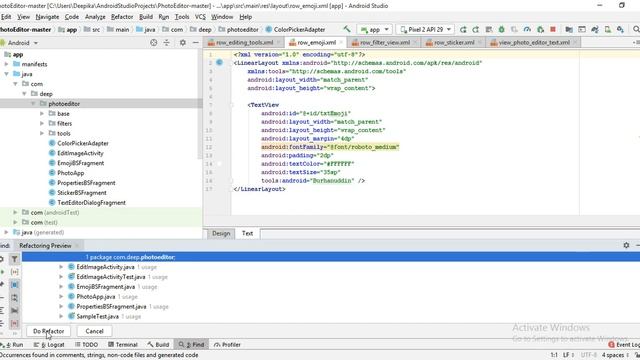Open the TODO tool window
Image resolution: width=640 pixels, height=360 pixels.
coord(86,344)
